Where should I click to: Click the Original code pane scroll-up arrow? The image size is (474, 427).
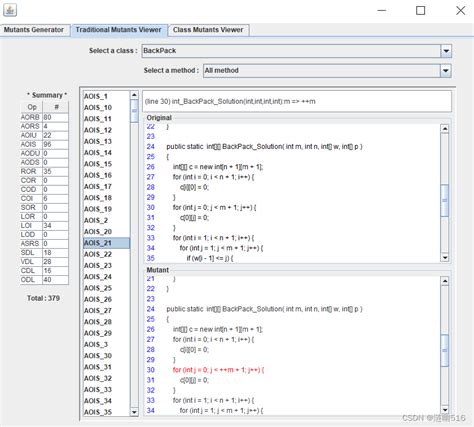(x=445, y=129)
